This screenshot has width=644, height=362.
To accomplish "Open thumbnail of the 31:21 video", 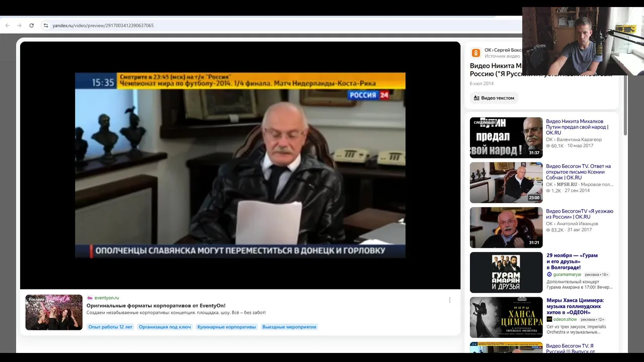I will (506, 227).
